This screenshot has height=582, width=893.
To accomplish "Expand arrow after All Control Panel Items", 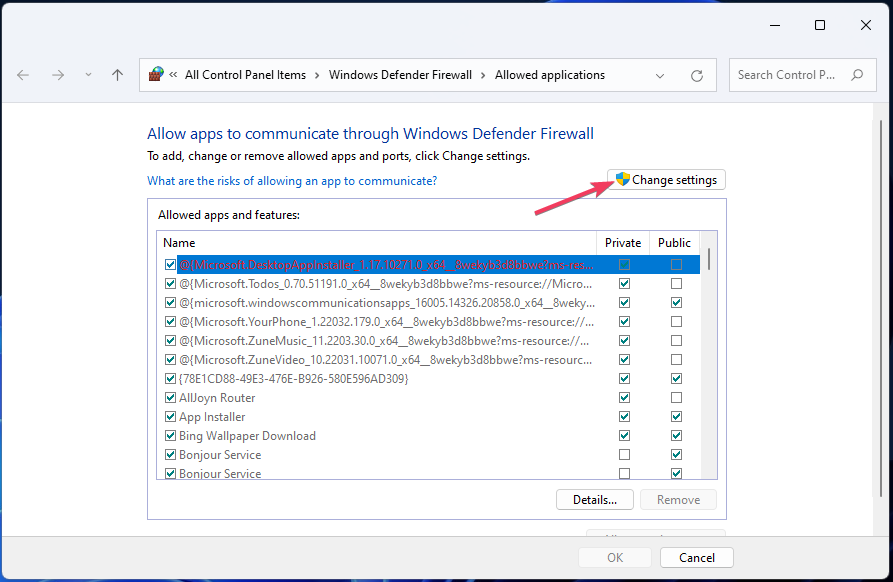I will point(317,75).
